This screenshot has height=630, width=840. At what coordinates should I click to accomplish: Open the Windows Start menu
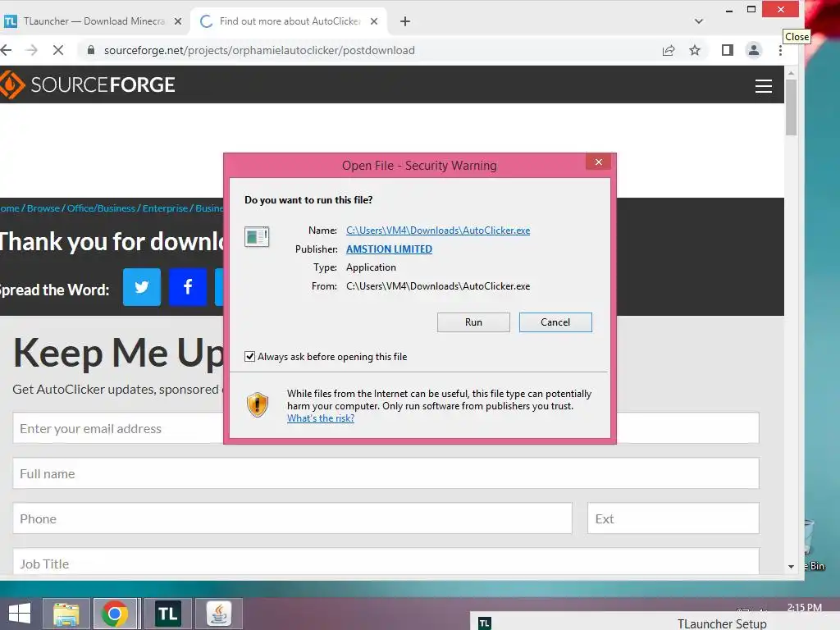(20, 614)
